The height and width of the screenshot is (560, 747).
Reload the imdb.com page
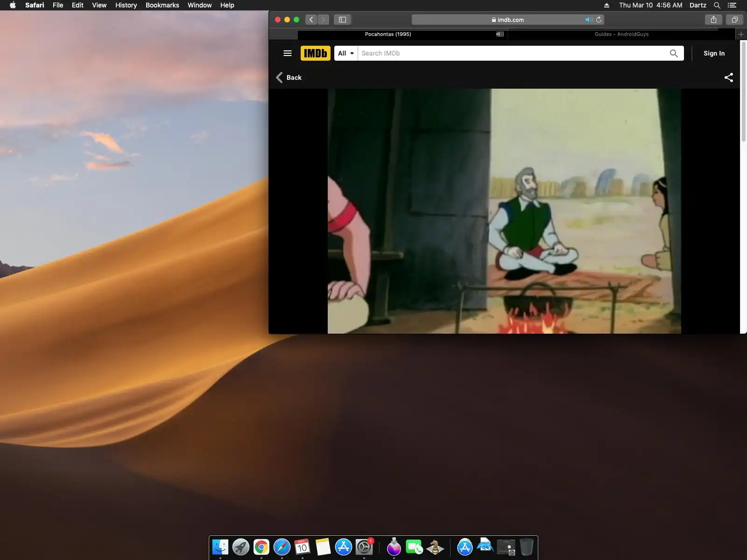[x=599, y=20]
